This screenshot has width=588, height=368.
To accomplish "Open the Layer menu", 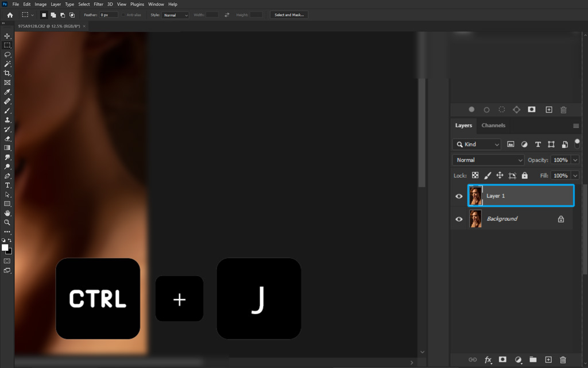I will pos(56,4).
